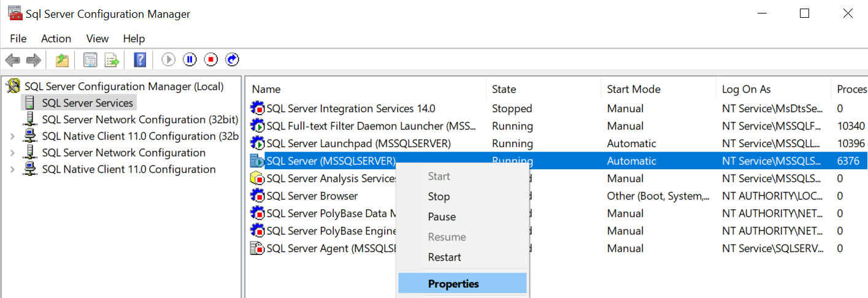Click the SQL Server Browser service icon
868x298 pixels.
[258, 196]
